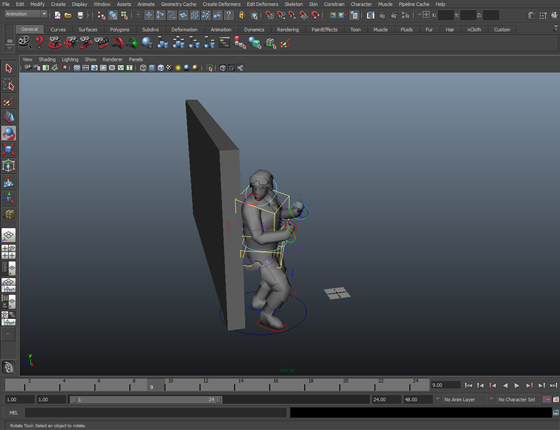Choose the Paint Selection tool
This screenshot has width=560, height=430.
[9, 101]
